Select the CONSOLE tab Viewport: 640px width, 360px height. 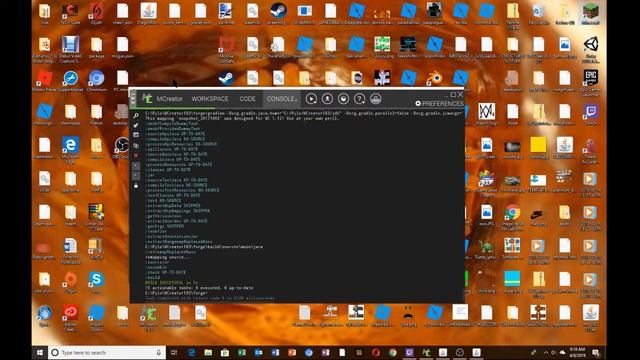pyautogui.click(x=281, y=99)
